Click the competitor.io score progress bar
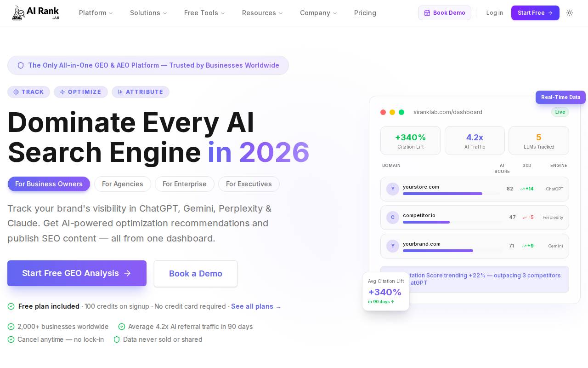588x368 pixels. click(452, 222)
